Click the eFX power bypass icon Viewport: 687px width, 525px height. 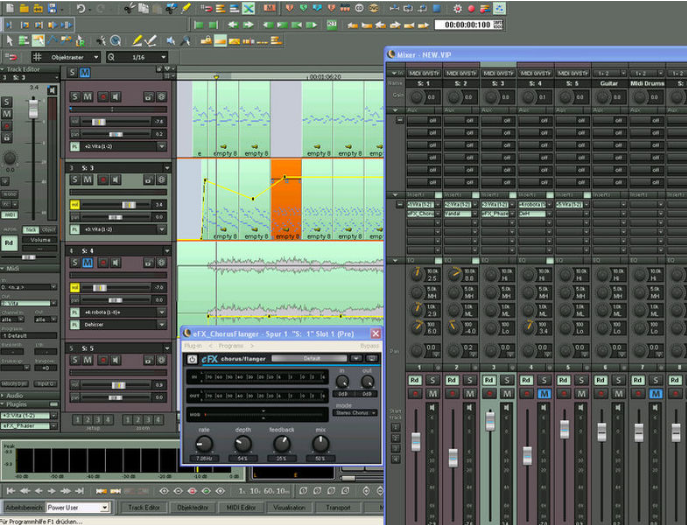pyautogui.click(x=192, y=359)
